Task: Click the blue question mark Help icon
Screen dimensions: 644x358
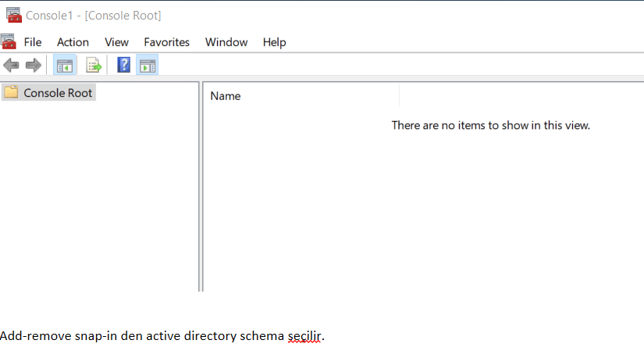Action: tap(123, 66)
